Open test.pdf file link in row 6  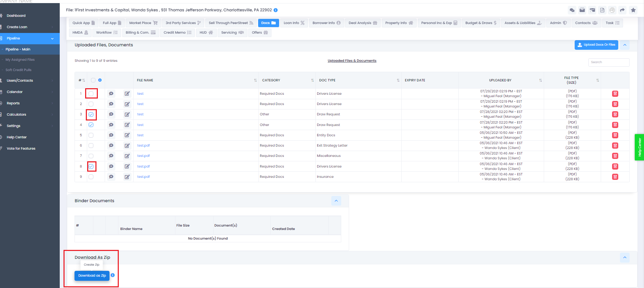pos(143,146)
